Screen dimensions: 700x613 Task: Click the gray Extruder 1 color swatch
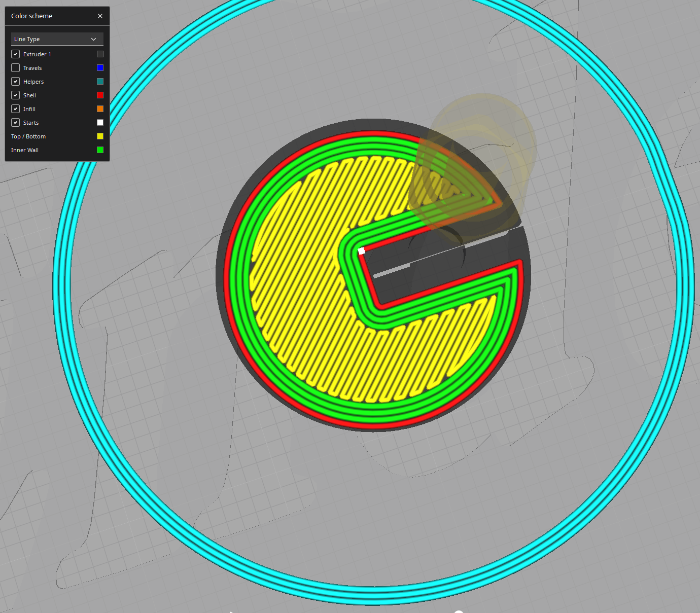click(x=100, y=54)
